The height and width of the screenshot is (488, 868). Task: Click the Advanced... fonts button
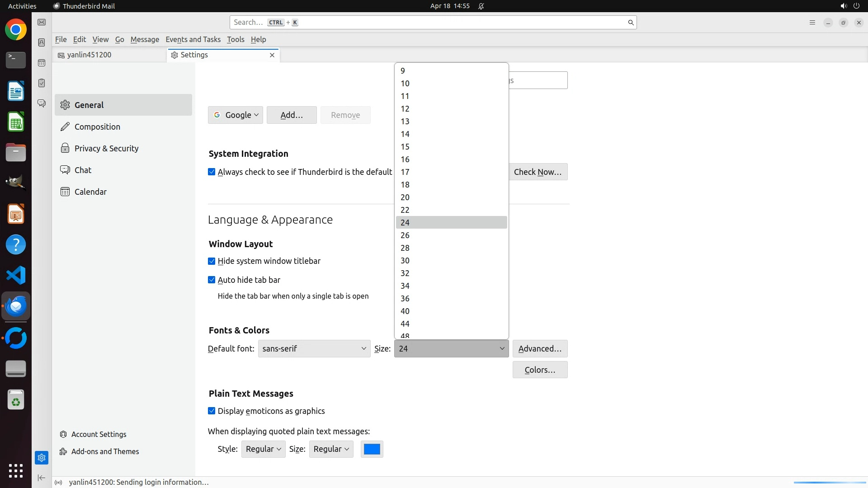[x=540, y=349]
